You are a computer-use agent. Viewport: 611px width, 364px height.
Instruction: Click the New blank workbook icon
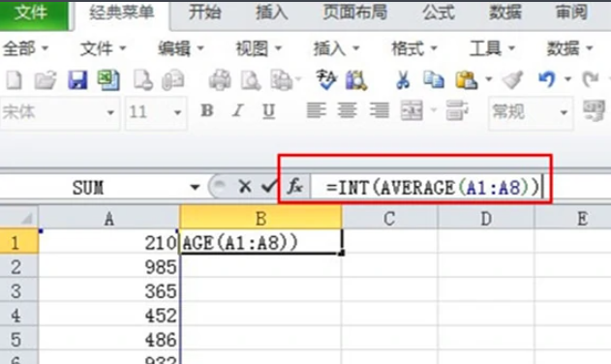(x=15, y=80)
